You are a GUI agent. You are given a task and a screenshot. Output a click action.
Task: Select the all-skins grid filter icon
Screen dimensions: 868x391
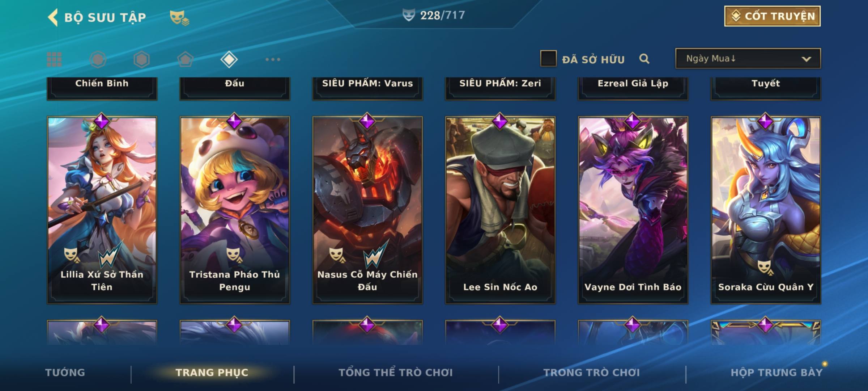coord(54,59)
